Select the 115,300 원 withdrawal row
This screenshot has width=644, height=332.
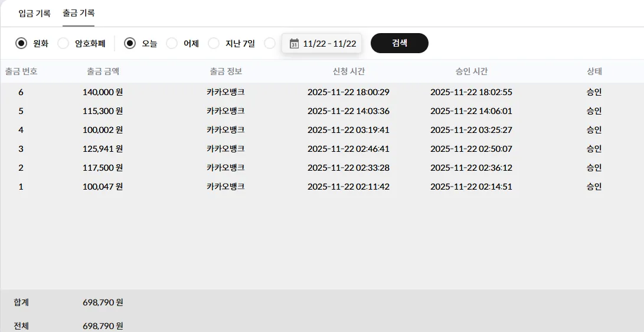point(322,111)
